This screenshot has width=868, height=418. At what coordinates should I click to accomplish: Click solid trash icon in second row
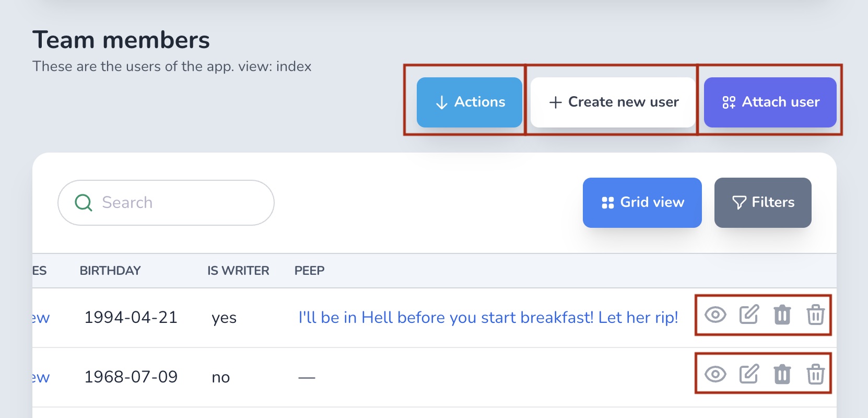pyautogui.click(x=782, y=374)
